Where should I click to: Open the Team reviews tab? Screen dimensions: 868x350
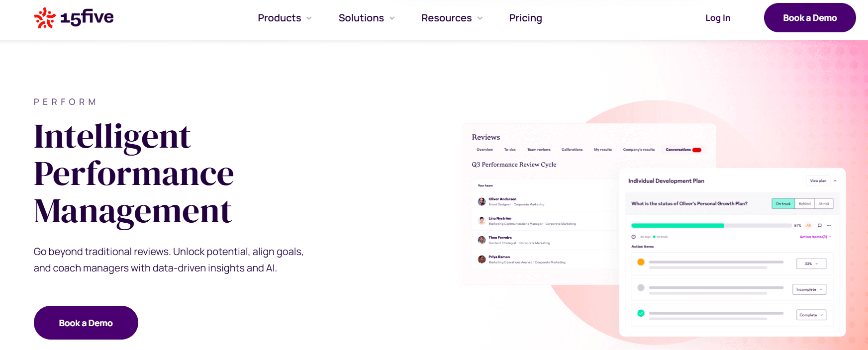[539, 150]
